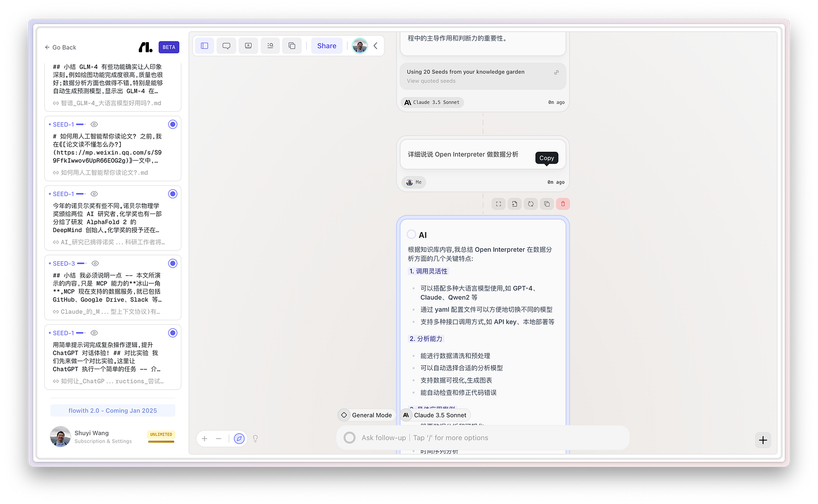Toggle eye icon on the bottom SEED-1 card
The image size is (818, 504).
pyautogui.click(x=95, y=333)
